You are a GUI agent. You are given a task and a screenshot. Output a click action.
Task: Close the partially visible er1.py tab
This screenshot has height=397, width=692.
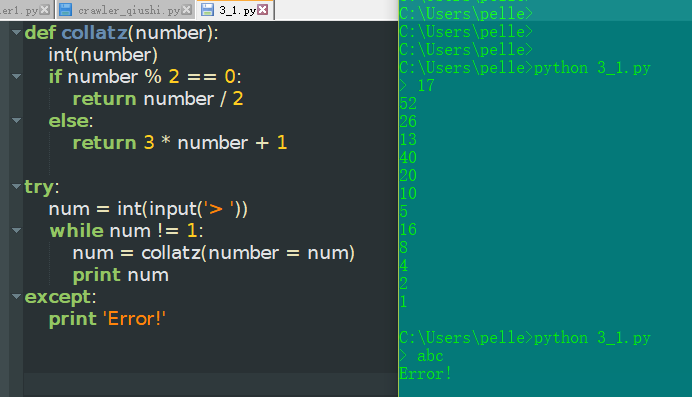click(x=45, y=9)
